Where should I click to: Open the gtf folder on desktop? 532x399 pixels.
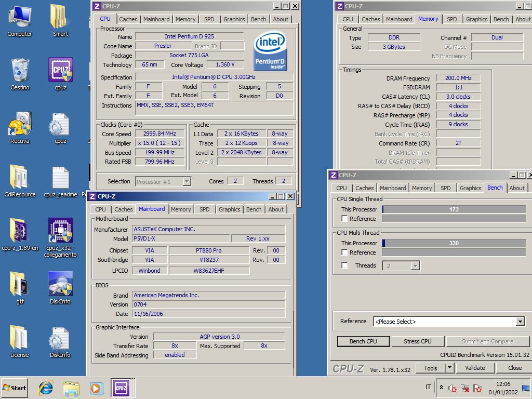coord(20,285)
